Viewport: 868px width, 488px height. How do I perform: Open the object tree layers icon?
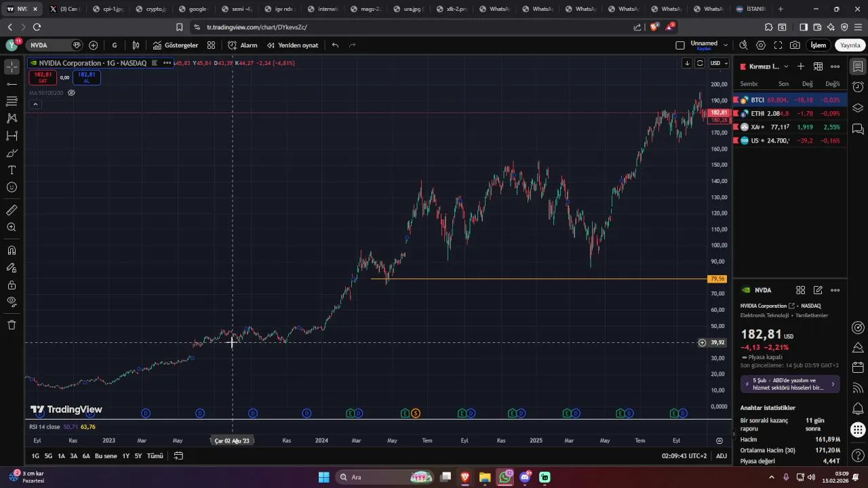click(x=858, y=108)
